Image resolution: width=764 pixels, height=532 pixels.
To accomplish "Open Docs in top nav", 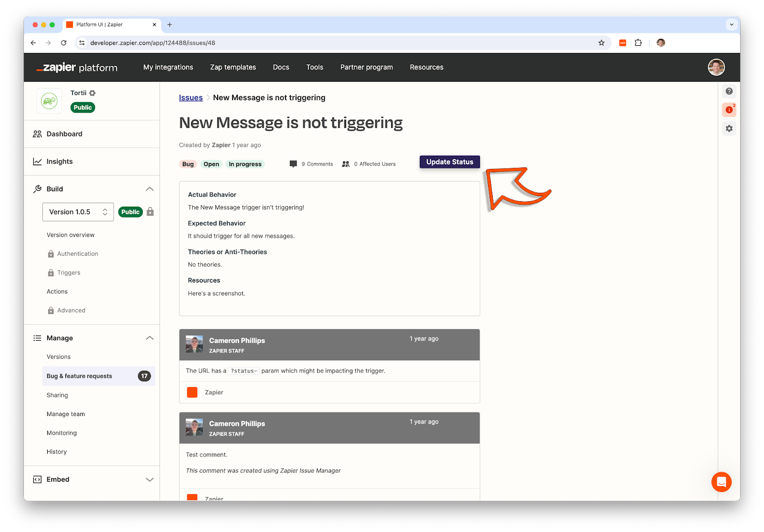I will click(281, 67).
